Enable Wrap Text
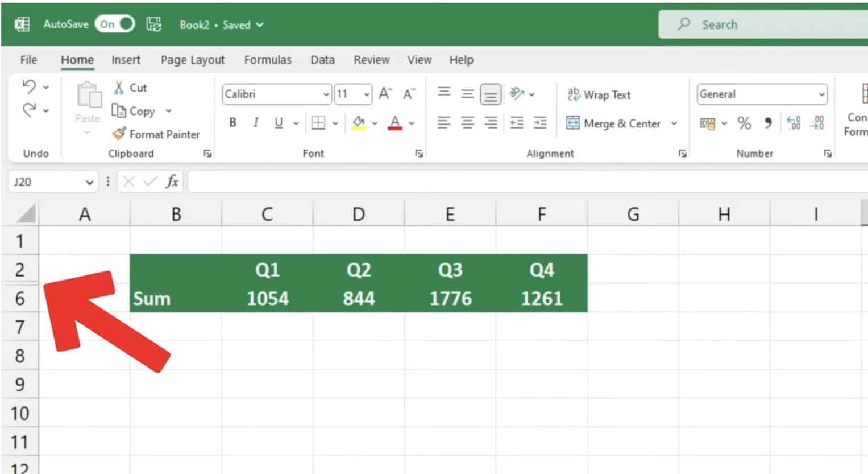868x474 pixels. (x=599, y=94)
